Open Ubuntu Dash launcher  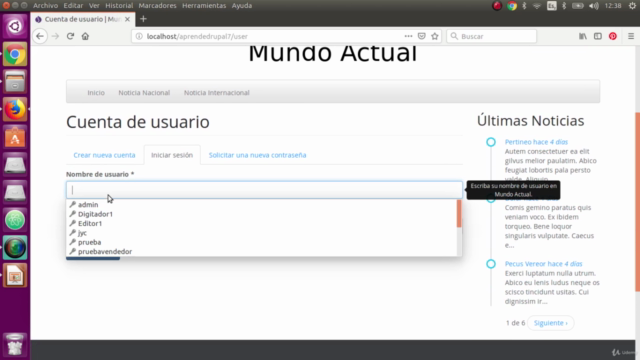click(15, 26)
